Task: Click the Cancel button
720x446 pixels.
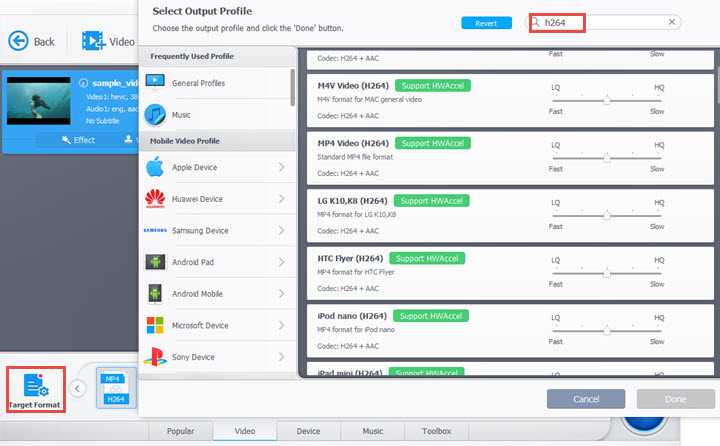Action: pyautogui.click(x=586, y=399)
